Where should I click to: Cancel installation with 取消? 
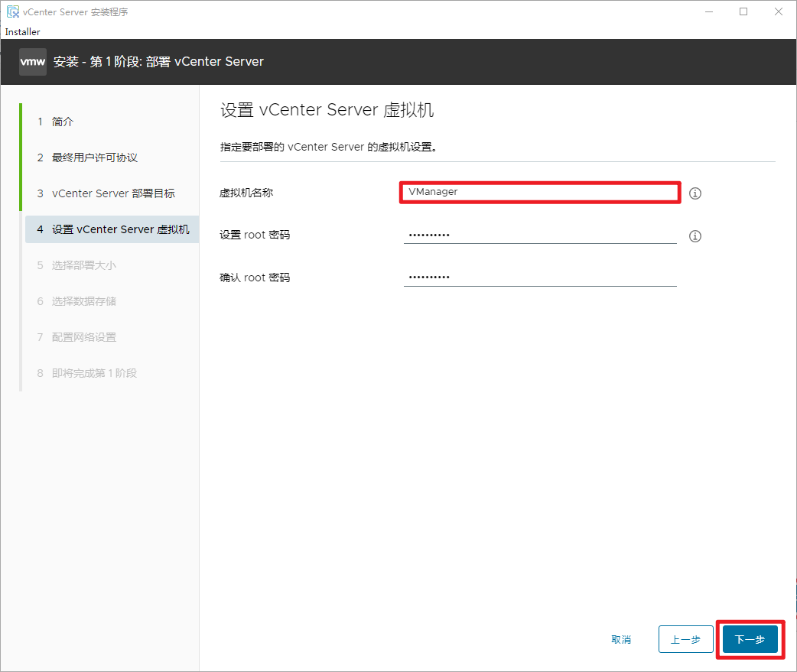621,639
